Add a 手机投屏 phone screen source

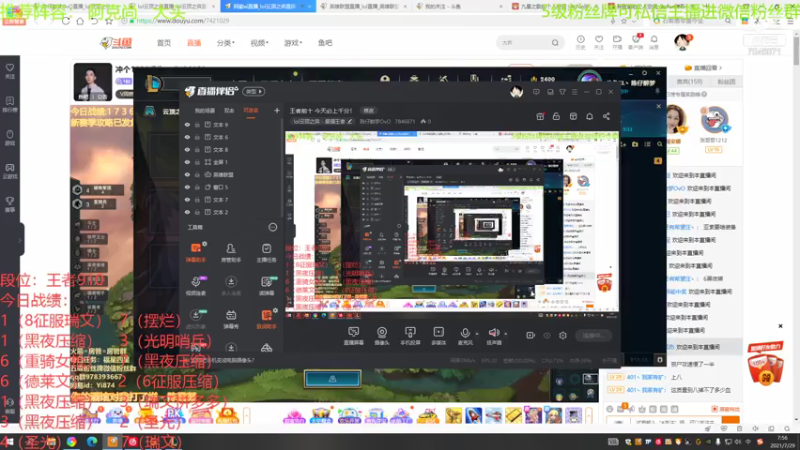[x=410, y=336]
